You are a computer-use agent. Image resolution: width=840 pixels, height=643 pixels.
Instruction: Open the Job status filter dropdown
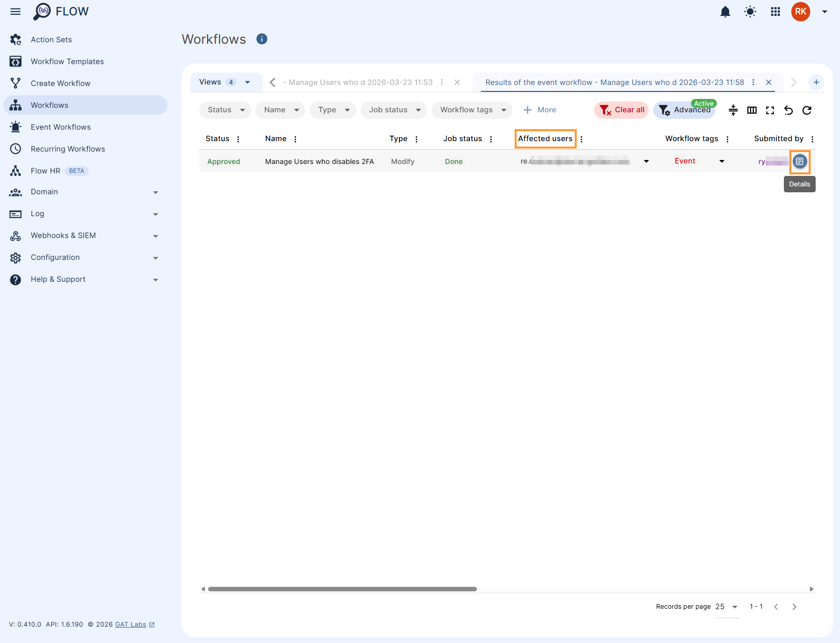(393, 110)
